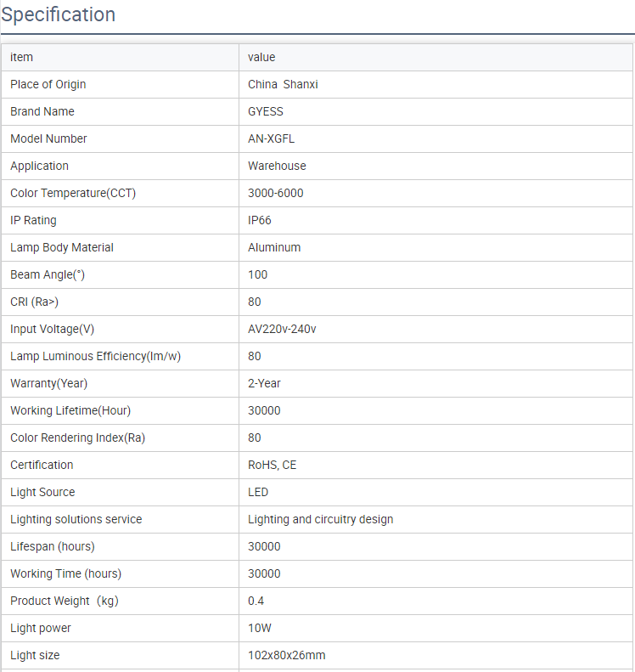Click the Specification heading
Viewport: 635px width, 672px height.
pos(59,14)
